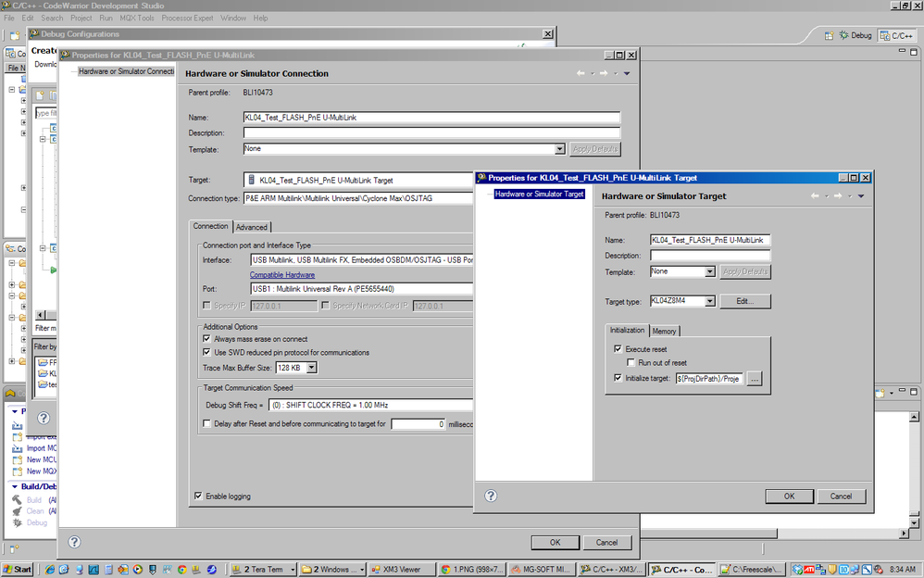Switch to 1.PNG Chrome taskbar item
The height and width of the screenshot is (578, 924).
tap(472, 569)
